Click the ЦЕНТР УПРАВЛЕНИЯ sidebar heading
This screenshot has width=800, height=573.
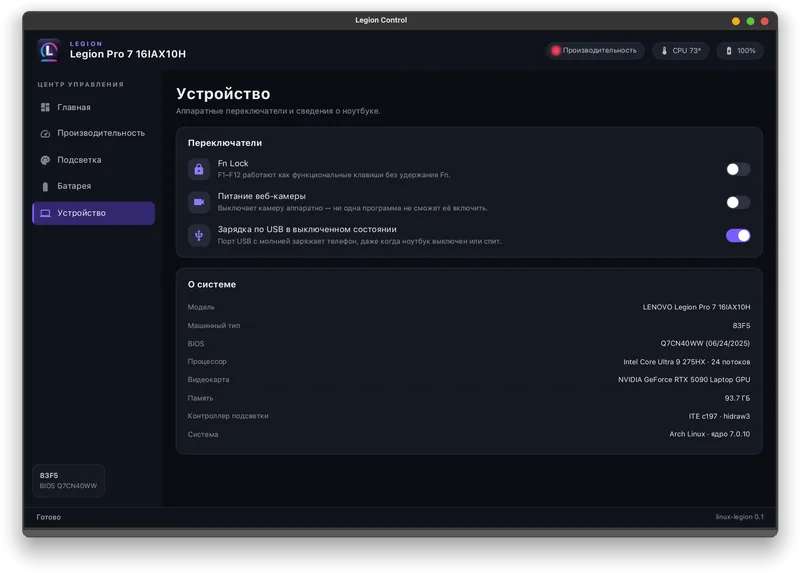click(x=81, y=85)
